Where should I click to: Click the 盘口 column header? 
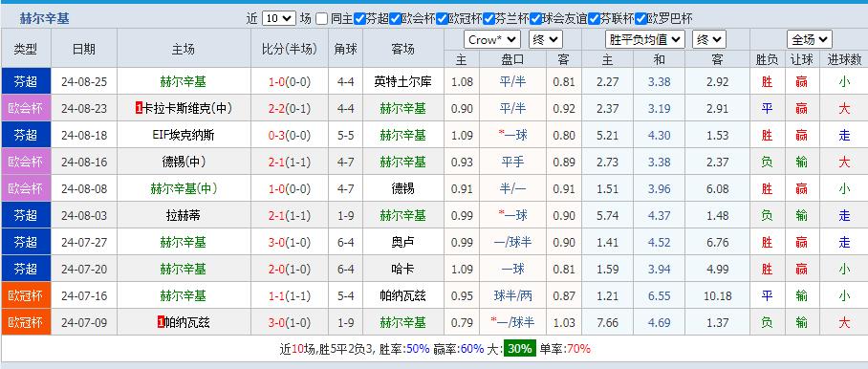[x=512, y=59]
